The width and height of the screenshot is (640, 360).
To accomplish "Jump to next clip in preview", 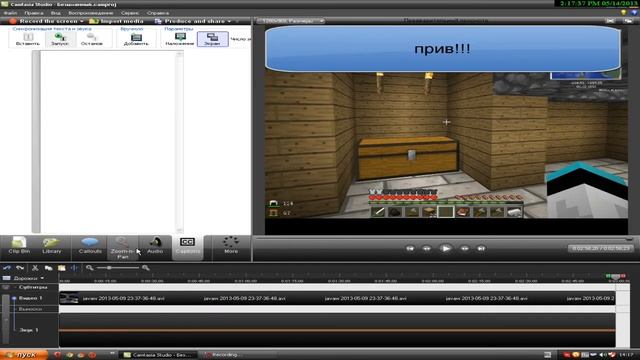I will coord(481,248).
